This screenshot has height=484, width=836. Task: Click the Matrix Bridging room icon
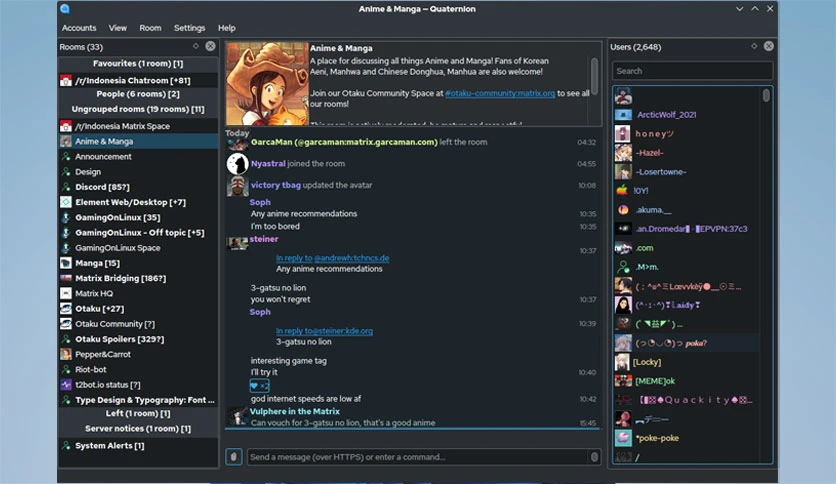point(66,278)
